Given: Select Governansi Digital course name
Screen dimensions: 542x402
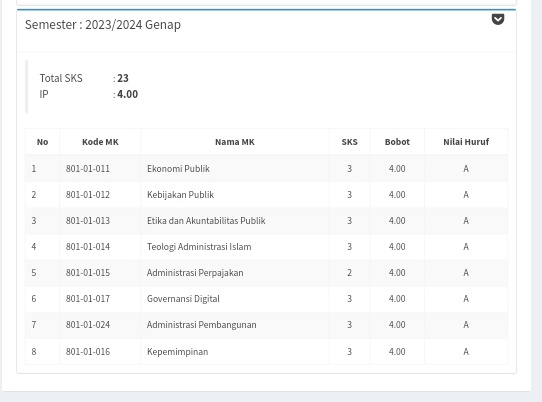Looking at the screenshot, I should (x=183, y=299).
